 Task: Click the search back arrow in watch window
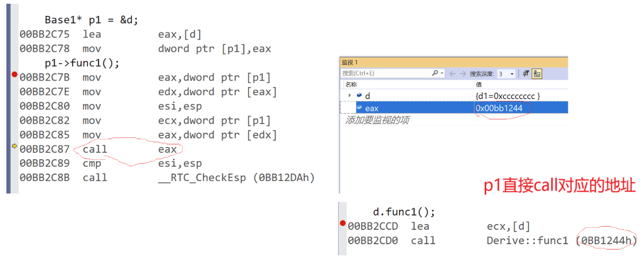click(453, 74)
